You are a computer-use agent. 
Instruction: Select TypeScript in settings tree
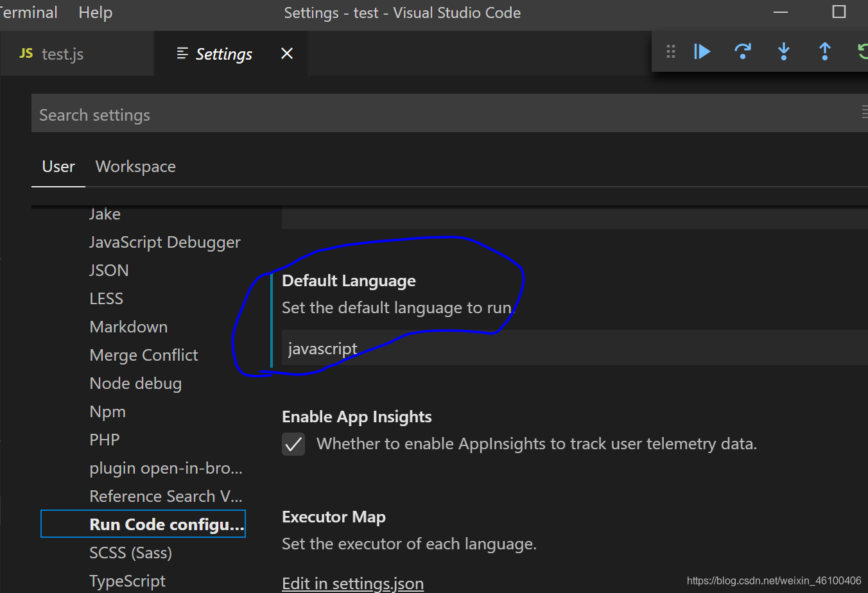click(x=128, y=581)
